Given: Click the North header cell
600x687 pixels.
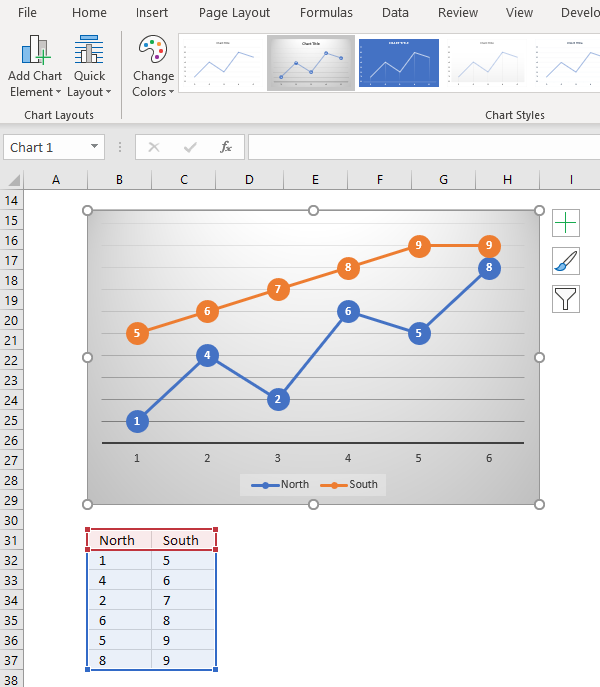Looking at the screenshot, I should click(x=120, y=540).
